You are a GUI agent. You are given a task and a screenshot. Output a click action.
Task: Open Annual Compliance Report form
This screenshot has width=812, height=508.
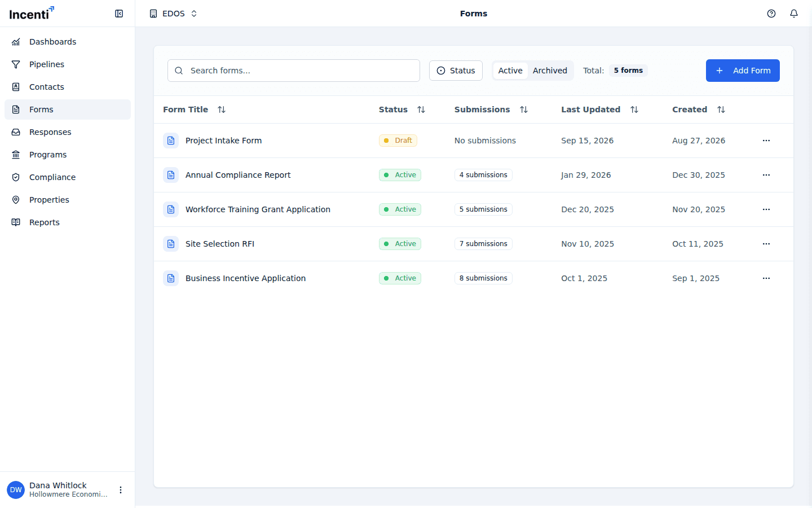pyautogui.click(x=238, y=175)
